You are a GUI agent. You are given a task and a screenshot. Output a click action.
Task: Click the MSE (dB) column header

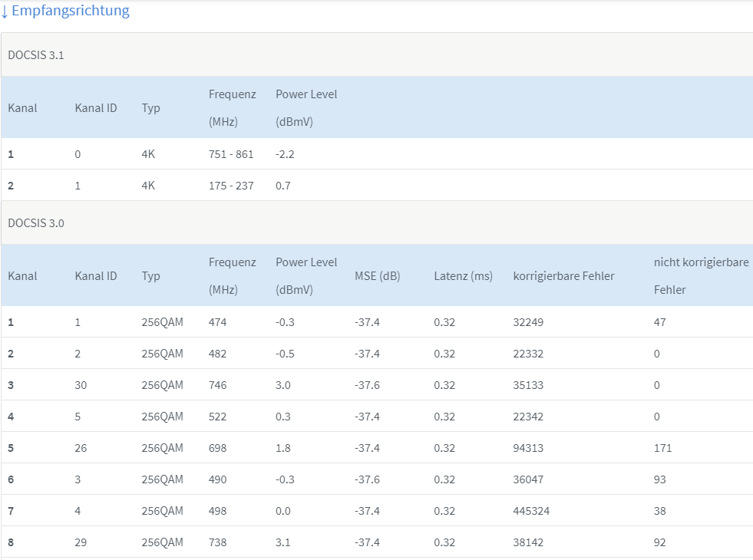(378, 276)
